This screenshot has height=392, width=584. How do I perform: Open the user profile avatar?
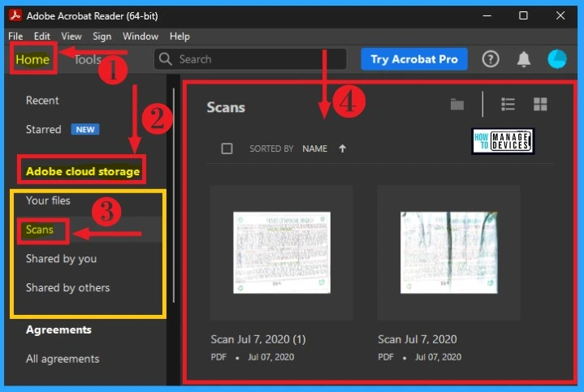557,58
